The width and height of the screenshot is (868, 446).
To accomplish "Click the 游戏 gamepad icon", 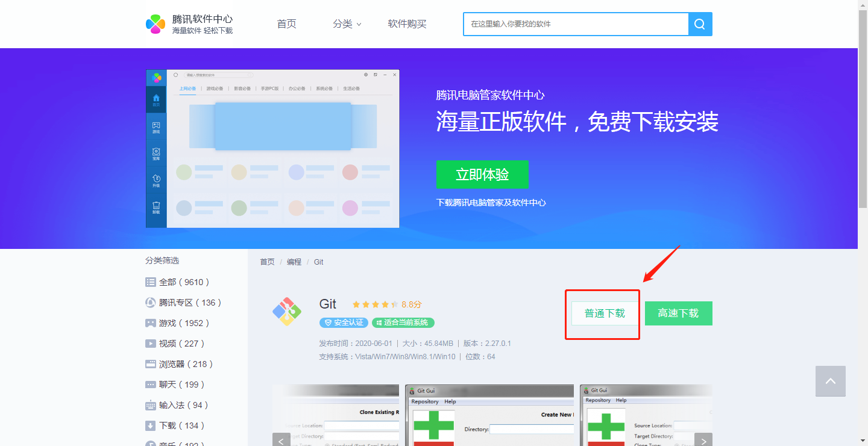I will tap(151, 323).
